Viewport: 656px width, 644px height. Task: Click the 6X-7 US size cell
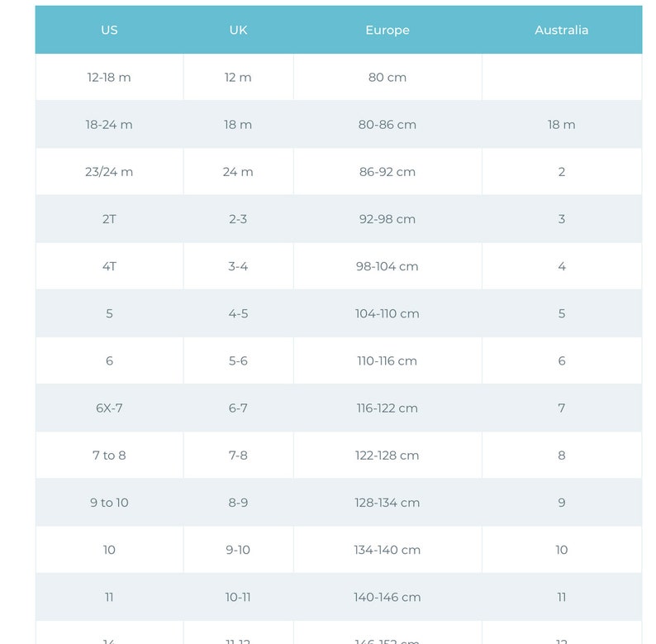(x=109, y=408)
